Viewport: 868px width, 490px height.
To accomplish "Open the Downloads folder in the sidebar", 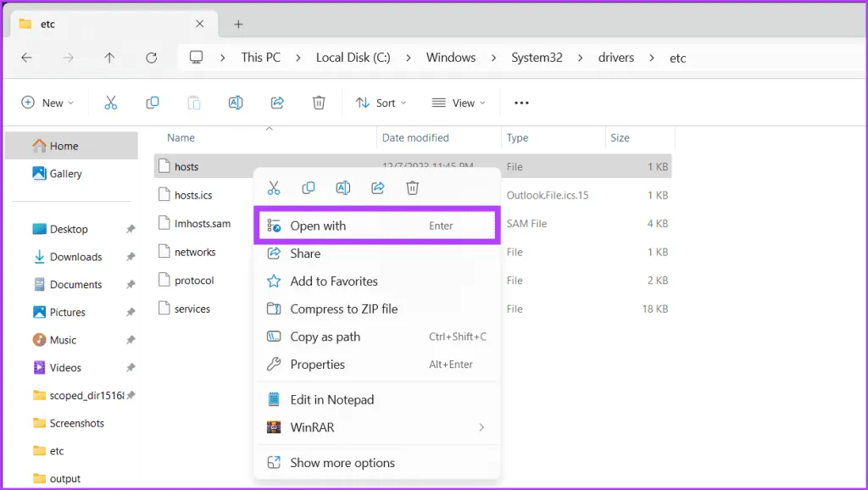I will pyautogui.click(x=75, y=257).
